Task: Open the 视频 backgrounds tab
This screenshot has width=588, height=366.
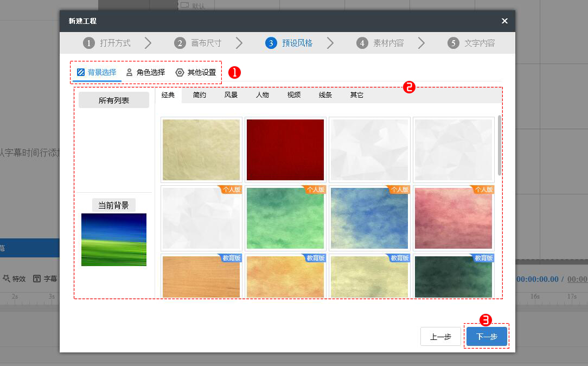Action: 293,94
